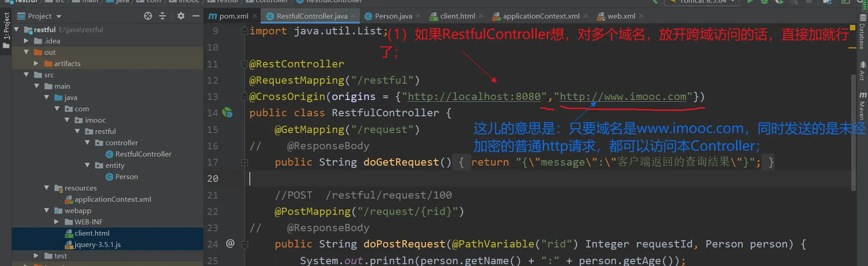Screen dimensions: 868x266
Task: Click the applicationContext.xml file icon in tree
Action: point(69,199)
